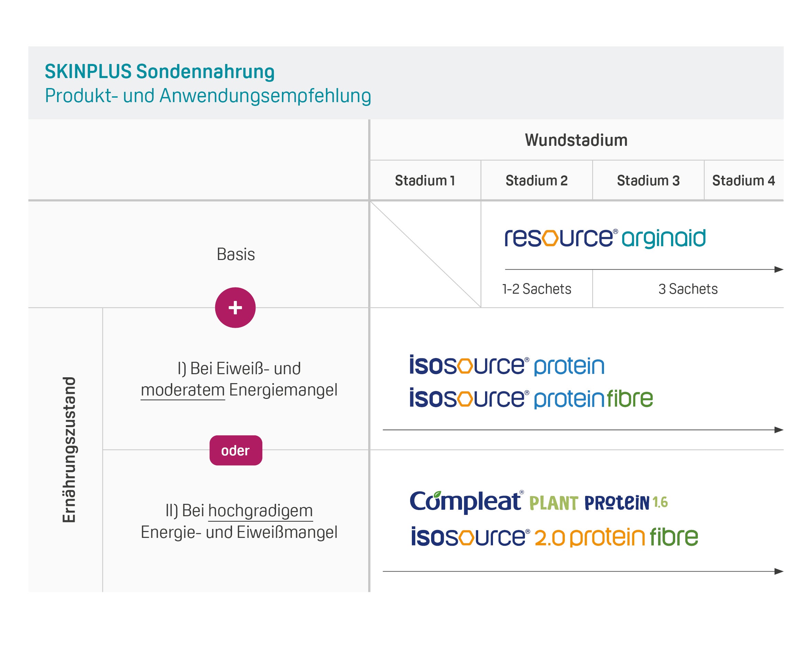Click the arrowhead under resource arginaid
812x650 pixels.
(778, 269)
